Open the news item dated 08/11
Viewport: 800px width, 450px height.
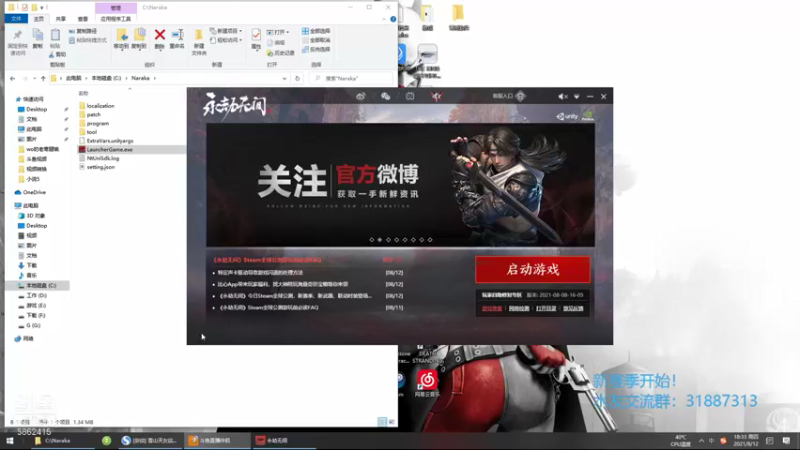269,308
